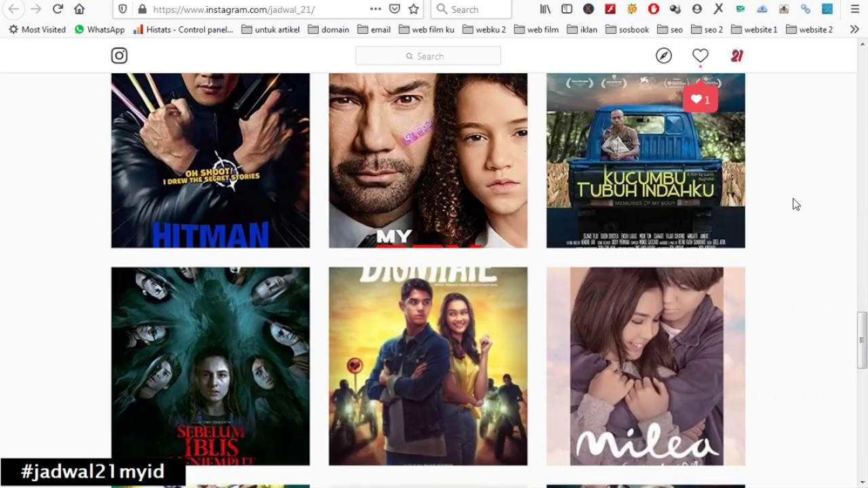Click the SEOquake SQ extension icon
This screenshot has height=488, width=868.
coord(632,9)
